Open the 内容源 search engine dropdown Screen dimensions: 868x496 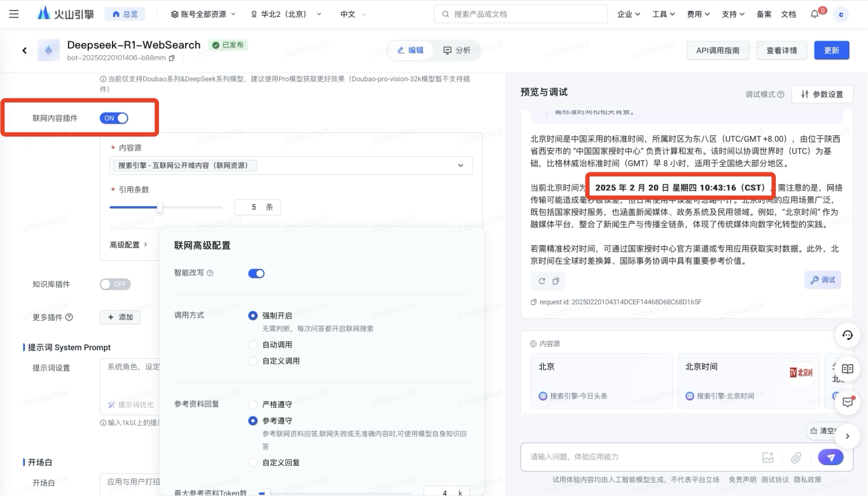291,166
